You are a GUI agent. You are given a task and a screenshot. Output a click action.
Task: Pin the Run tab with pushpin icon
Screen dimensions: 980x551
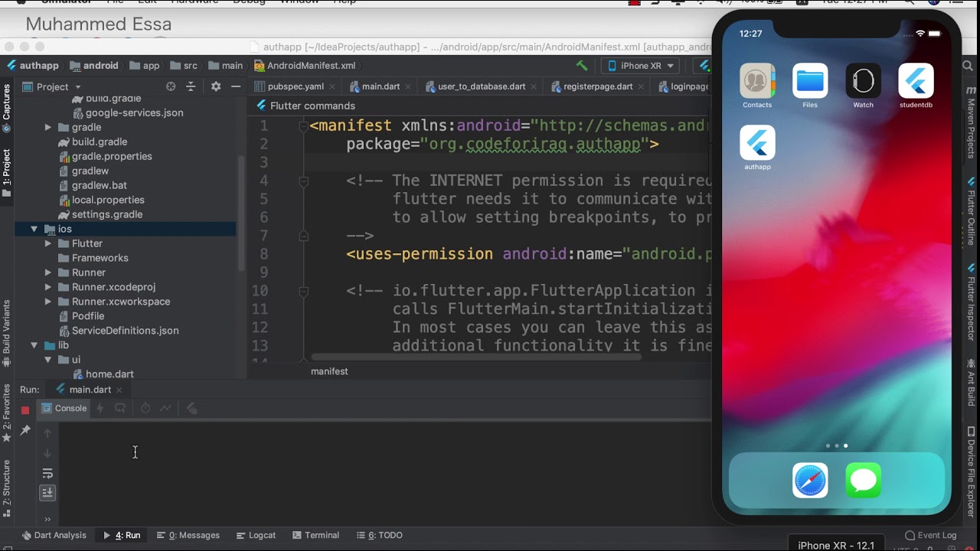tap(25, 431)
